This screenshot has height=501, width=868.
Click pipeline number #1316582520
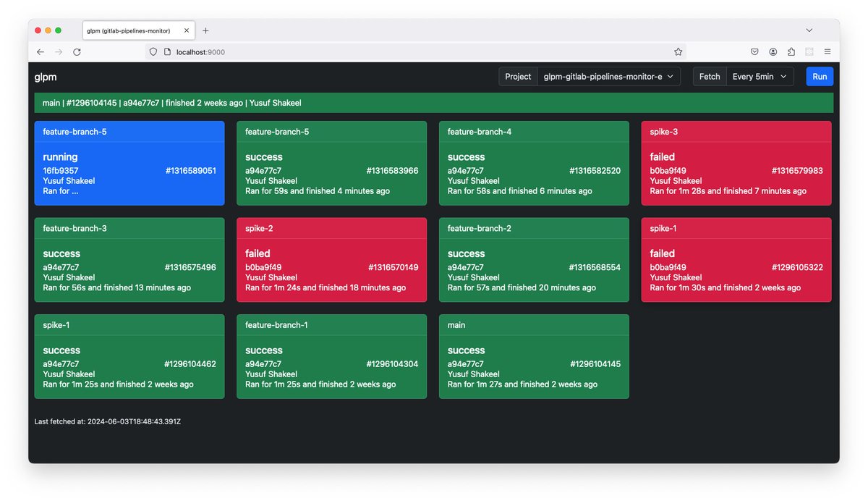(595, 171)
